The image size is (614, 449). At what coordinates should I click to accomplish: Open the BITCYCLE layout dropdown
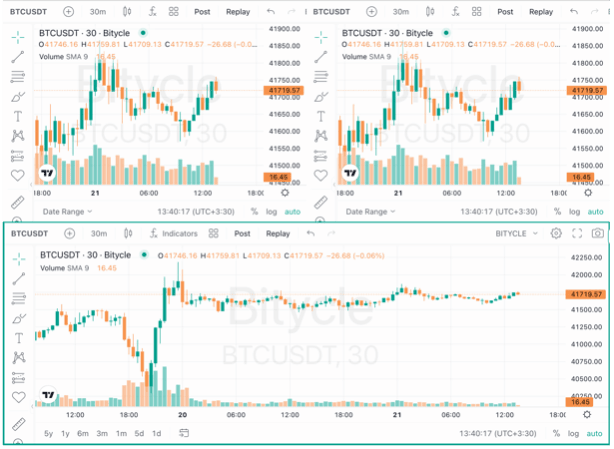click(516, 233)
